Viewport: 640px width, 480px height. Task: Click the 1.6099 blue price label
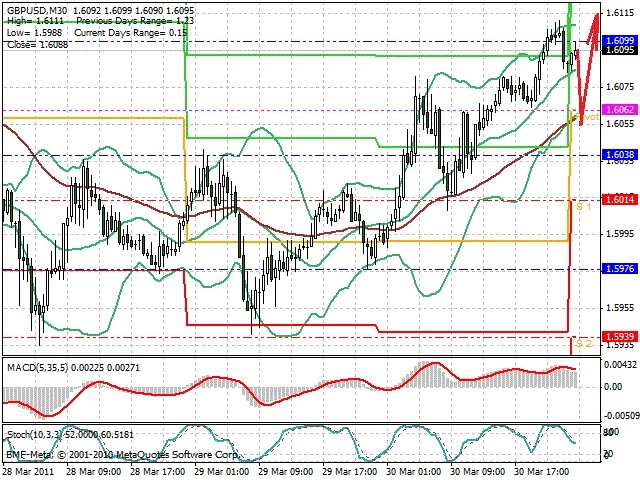pyautogui.click(x=620, y=40)
